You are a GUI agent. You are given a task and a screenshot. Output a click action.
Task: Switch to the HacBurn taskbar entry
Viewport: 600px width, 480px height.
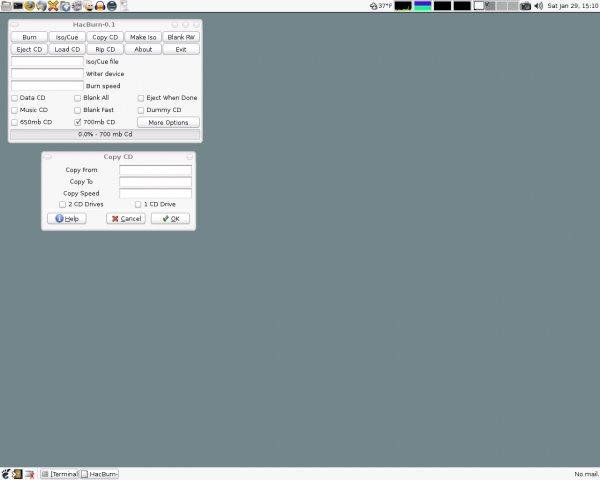100,473
